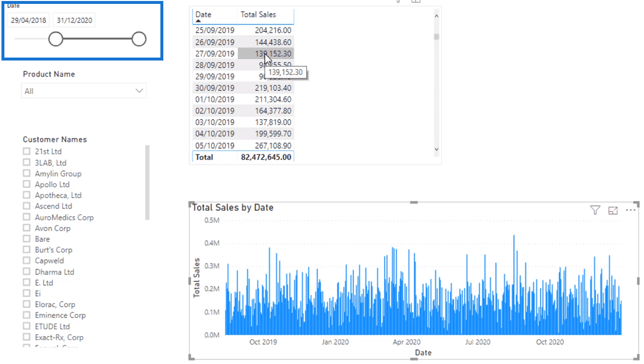The width and height of the screenshot is (644, 364).
Task: Click the Date column header in table
Action: pos(203,15)
